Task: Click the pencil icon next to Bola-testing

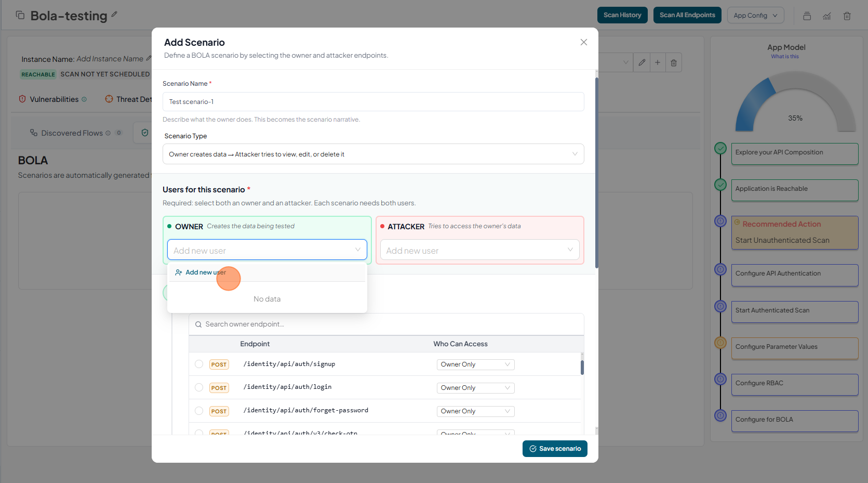Action: click(x=114, y=15)
